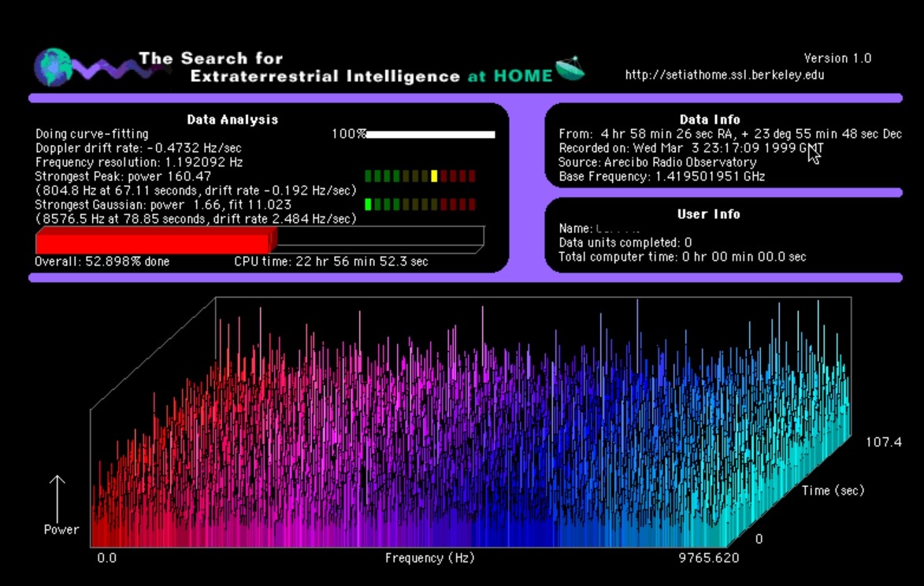Click the red Overall progress bar
The width and height of the screenshot is (924, 586).
pyautogui.click(x=154, y=239)
